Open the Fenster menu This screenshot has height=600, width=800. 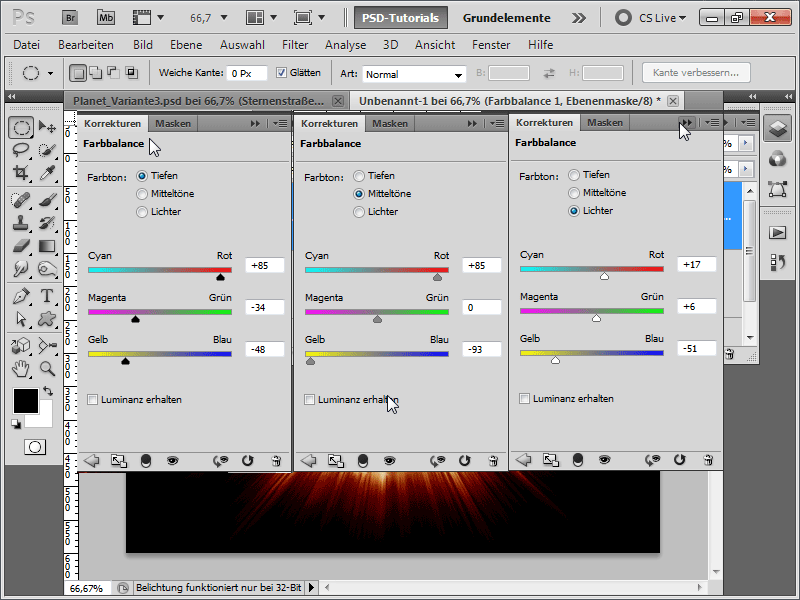[x=491, y=45]
